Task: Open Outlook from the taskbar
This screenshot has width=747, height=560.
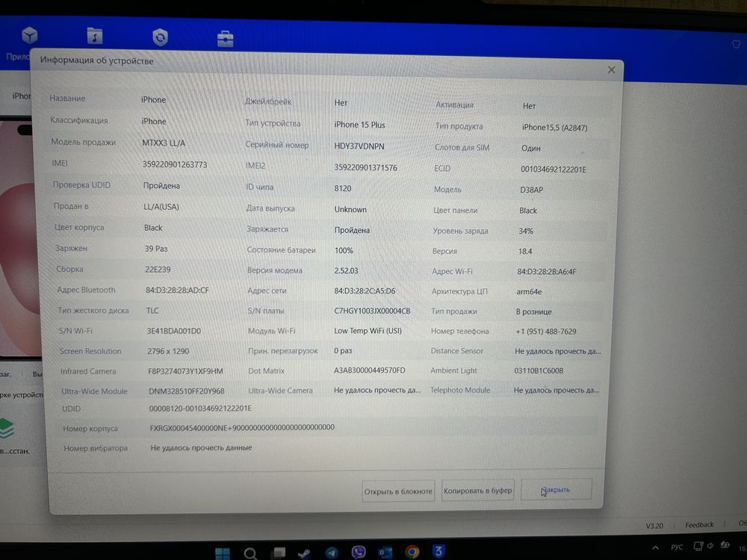Action: 385,552
